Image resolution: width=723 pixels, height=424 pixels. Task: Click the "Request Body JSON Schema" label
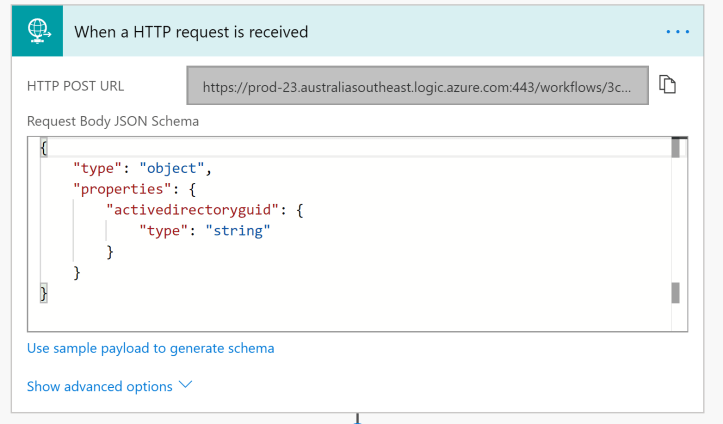113,121
